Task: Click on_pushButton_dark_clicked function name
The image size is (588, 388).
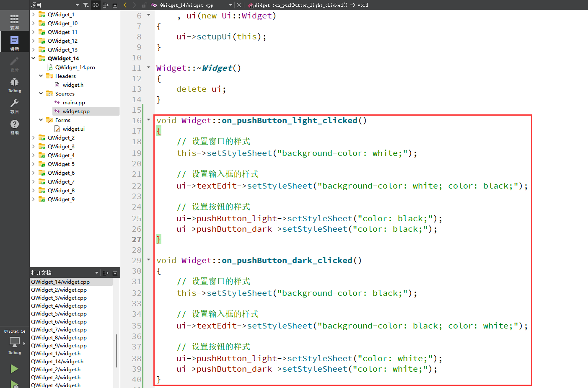Action: (x=287, y=260)
